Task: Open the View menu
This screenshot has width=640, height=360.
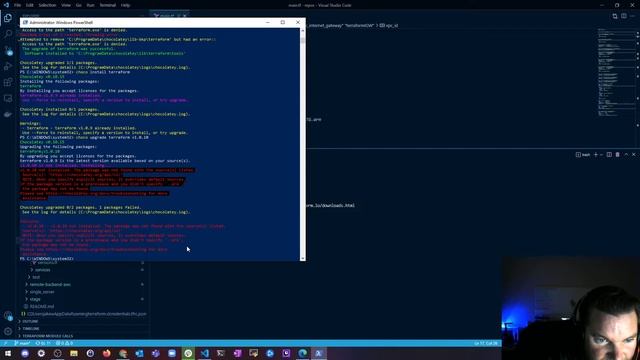Action: point(66,5)
